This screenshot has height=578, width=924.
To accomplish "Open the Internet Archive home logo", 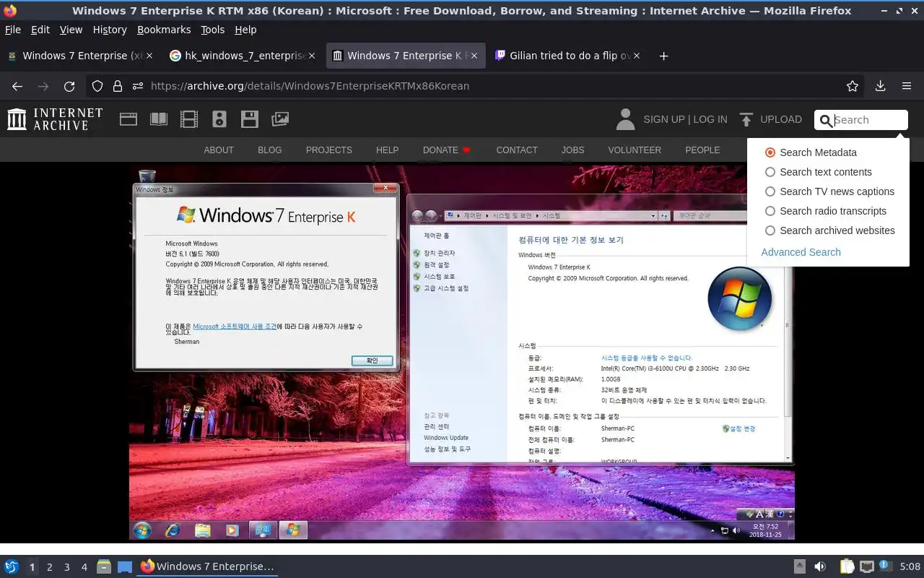I will pos(55,119).
